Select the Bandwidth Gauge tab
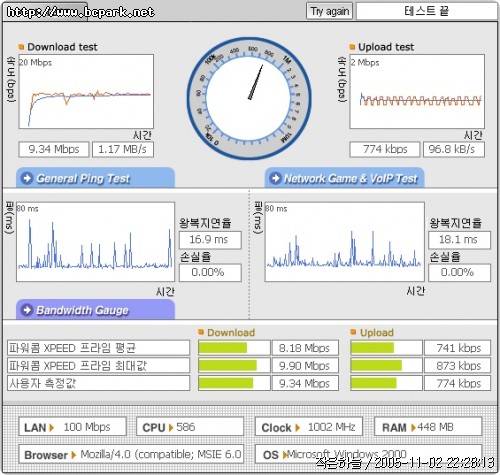This screenshot has width=500, height=475. pos(95,310)
